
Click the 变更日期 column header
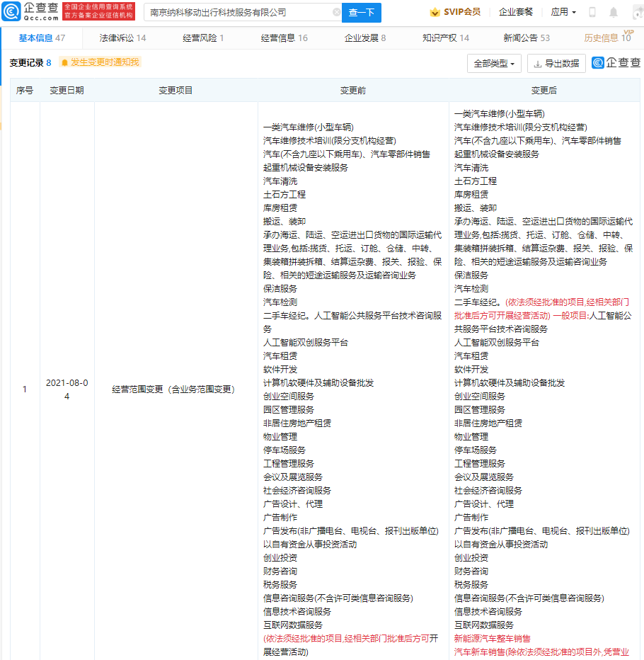tap(67, 91)
